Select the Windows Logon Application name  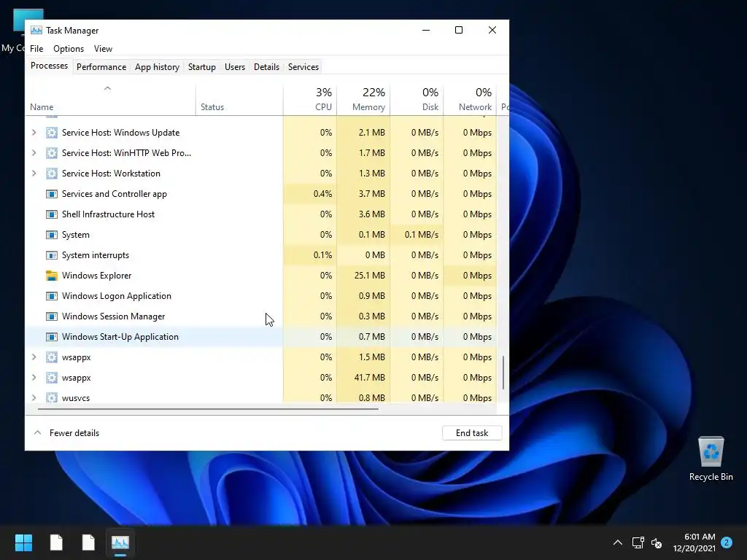[116, 296]
